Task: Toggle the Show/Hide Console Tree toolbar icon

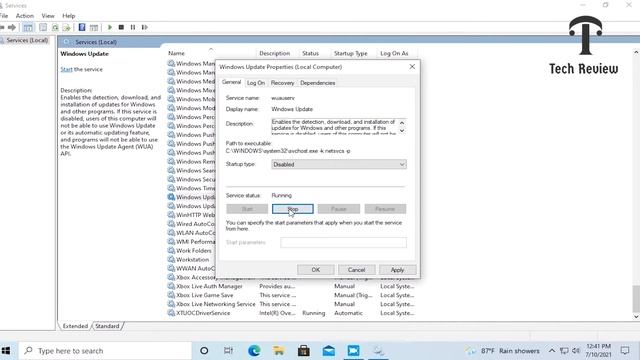Action: (28, 27)
